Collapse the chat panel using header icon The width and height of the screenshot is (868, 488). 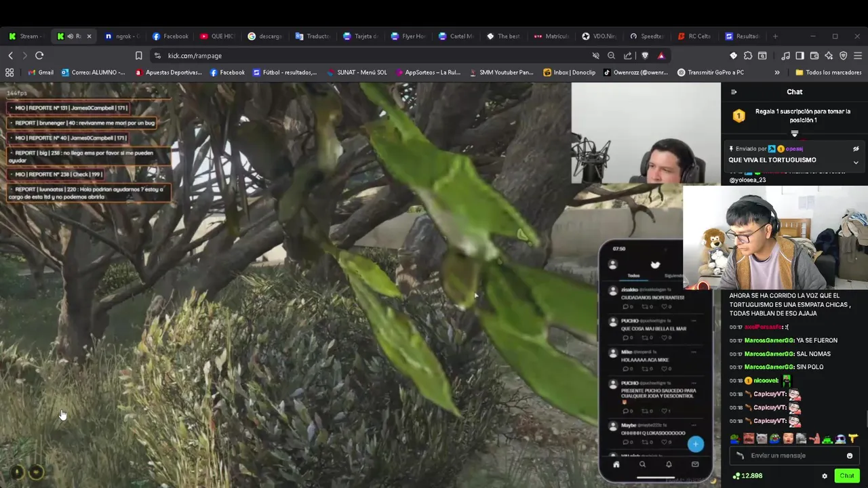pos(734,92)
